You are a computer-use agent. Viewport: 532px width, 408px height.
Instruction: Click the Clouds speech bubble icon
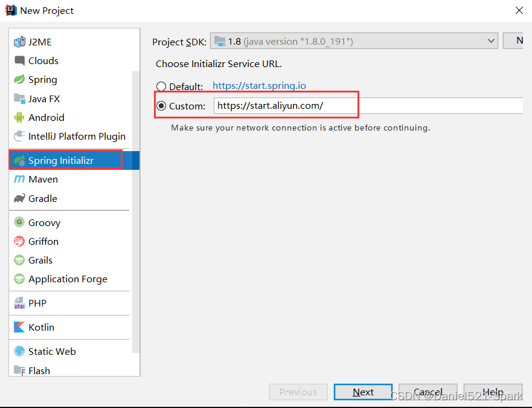20,61
